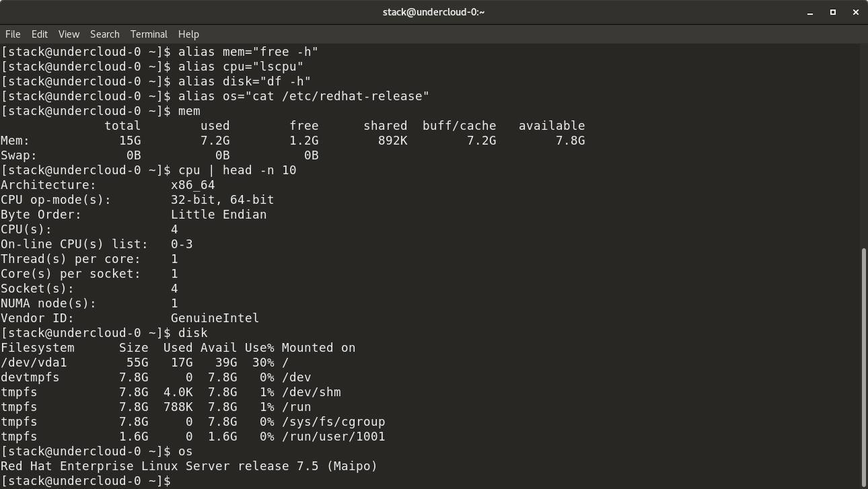Open the View menu
This screenshot has height=489, width=868.
tap(69, 34)
